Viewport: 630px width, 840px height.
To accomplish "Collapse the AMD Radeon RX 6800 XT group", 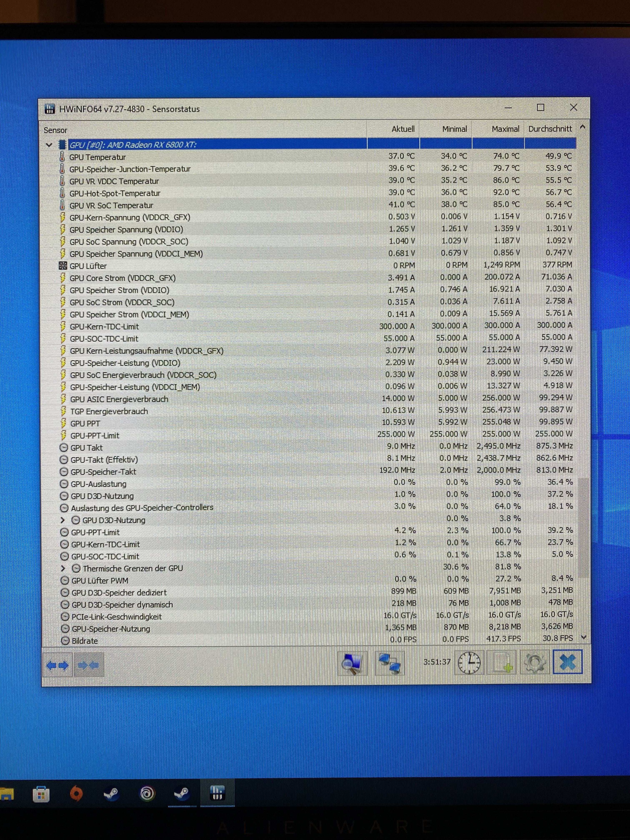I will click(49, 145).
